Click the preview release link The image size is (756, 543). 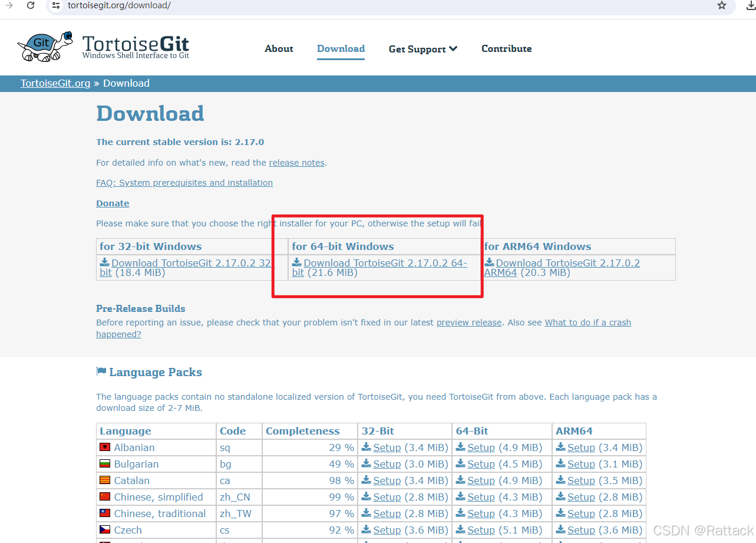469,322
